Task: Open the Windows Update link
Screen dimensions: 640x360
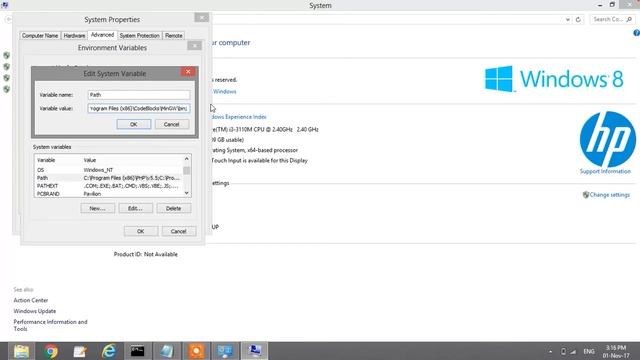Action: click(35, 311)
